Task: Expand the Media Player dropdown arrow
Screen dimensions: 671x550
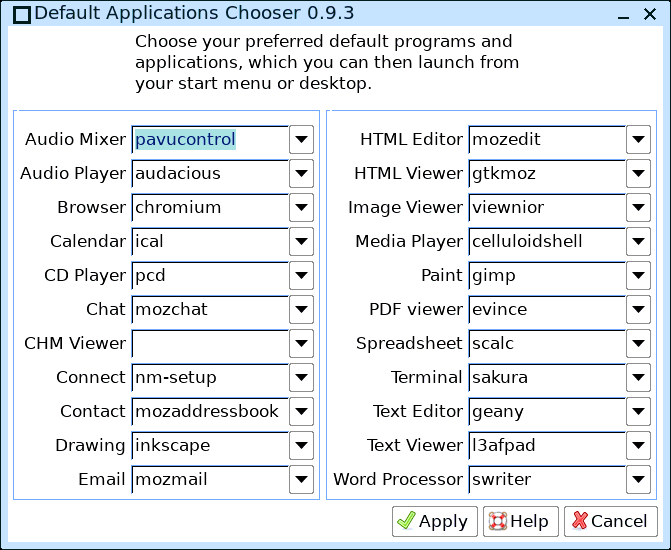Action: point(638,241)
